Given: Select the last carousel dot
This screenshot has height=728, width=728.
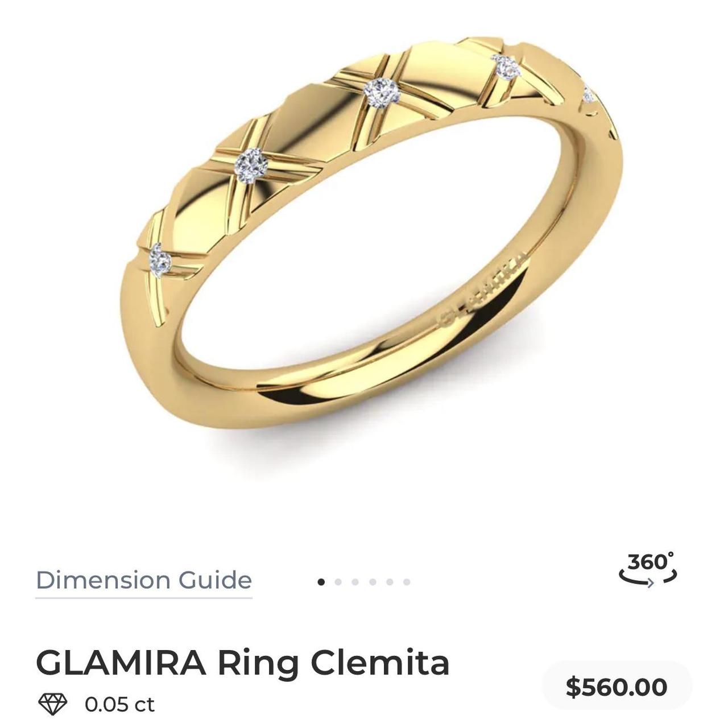Looking at the screenshot, I should pyautogui.click(x=407, y=582).
